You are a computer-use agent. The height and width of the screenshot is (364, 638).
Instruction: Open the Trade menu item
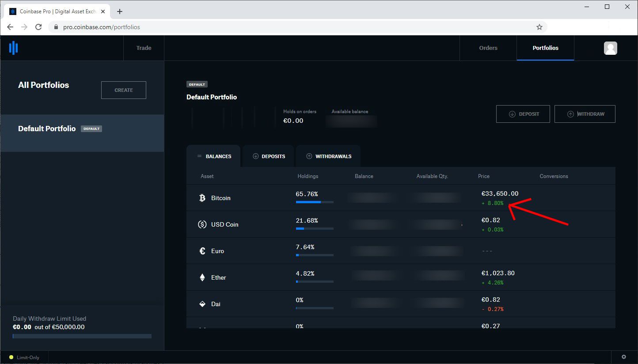coord(144,48)
